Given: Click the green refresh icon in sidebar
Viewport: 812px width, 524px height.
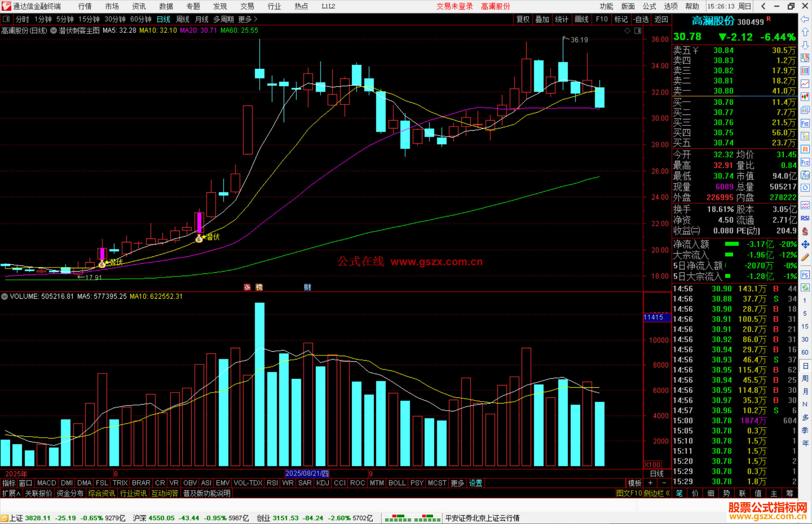Looking at the screenshot, I should [x=805, y=288].
